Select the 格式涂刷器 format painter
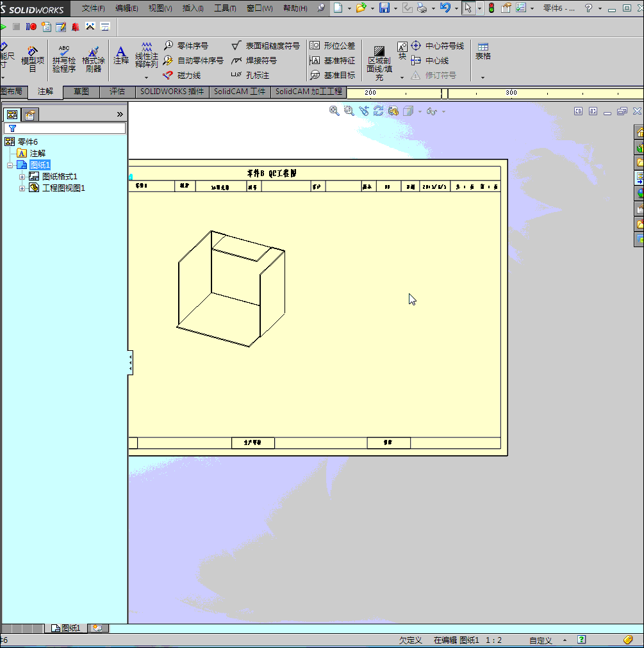The height and width of the screenshot is (648, 644). coord(93,56)
